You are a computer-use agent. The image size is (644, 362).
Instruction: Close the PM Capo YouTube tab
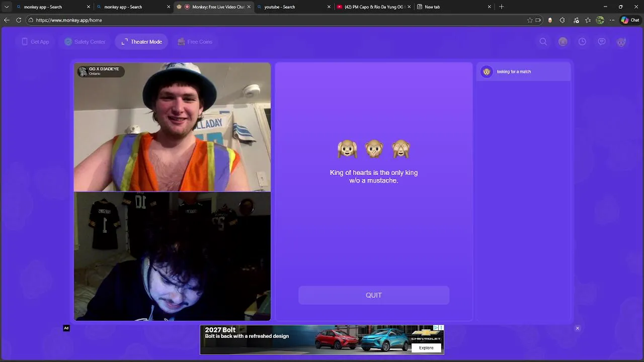[x=409, y=7]
